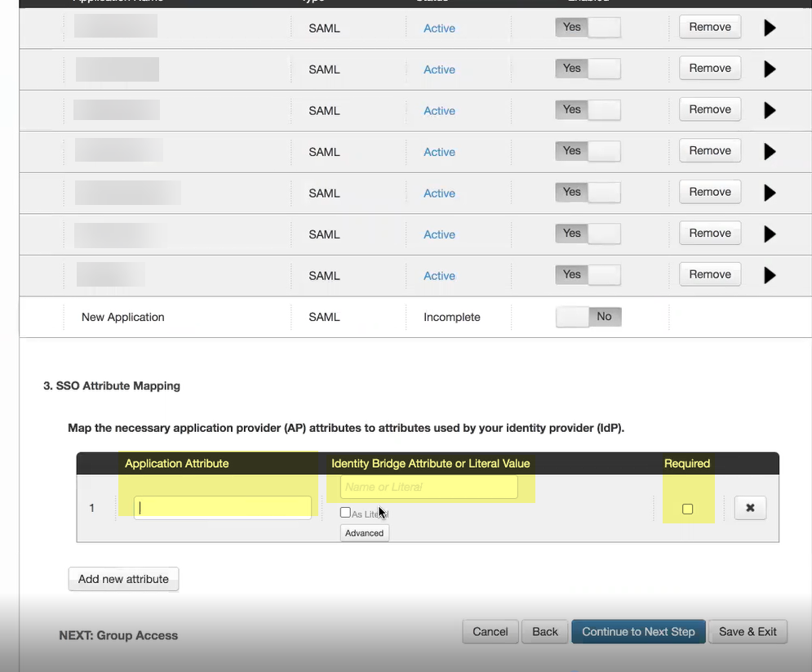This screenshot has height=672, width=812.
Task: Remove the fifth visible application
Action: [710, 192]
